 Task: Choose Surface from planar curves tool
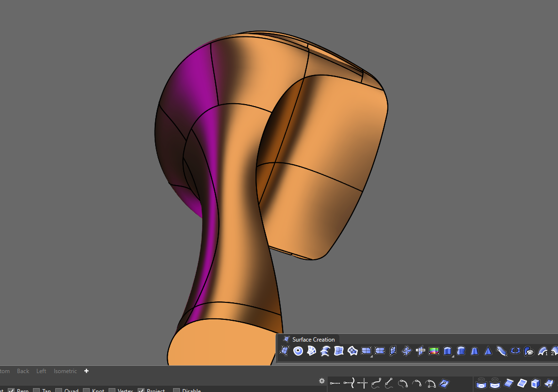(x=298, y=351)
